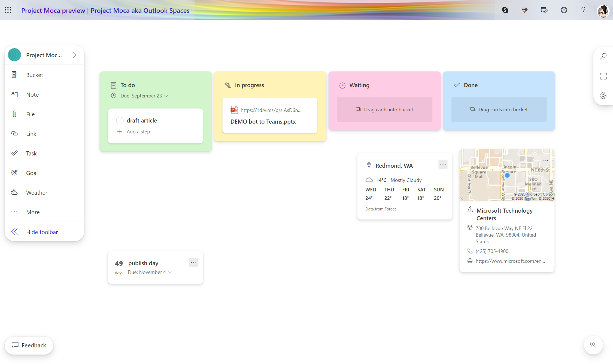Open the My Day calendar icon
Screen dimensions: 613x364
point(544,10)
